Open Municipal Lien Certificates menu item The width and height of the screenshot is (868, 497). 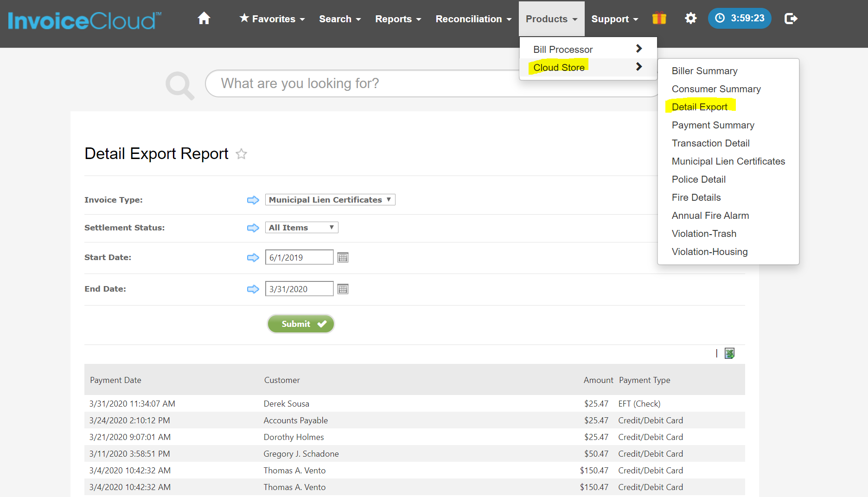728,161
